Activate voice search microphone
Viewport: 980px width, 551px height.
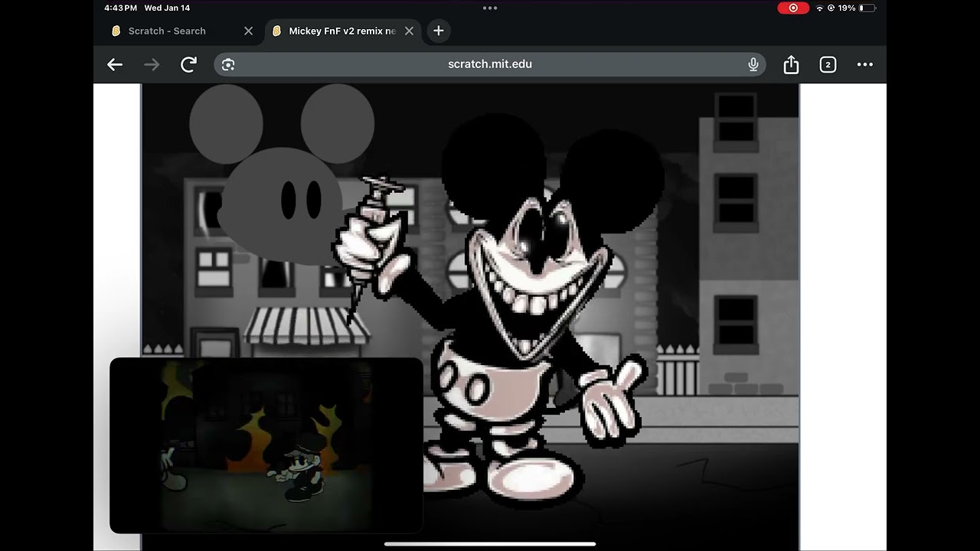click(x=753, y=65)
